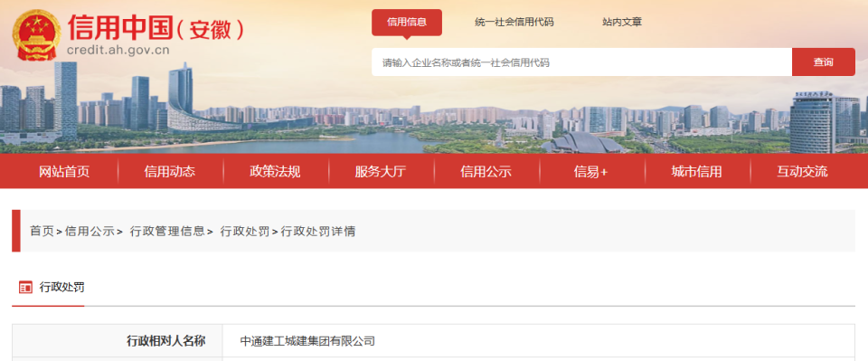Click 中通建工城建集团有限公司 company name
Image resolution: width=868 pixels, height=361 pixels.
[307, 341]
